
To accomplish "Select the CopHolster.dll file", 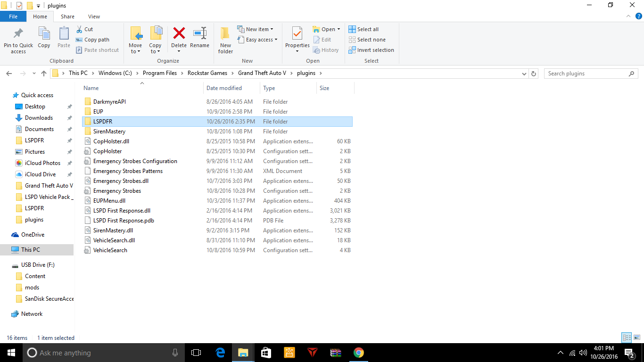I will (x=111, y=141).
